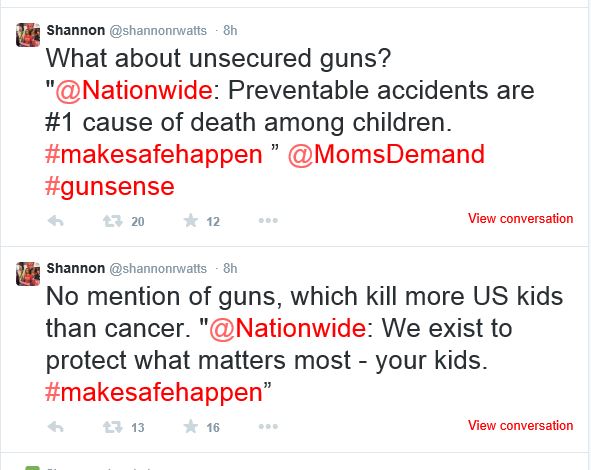The width and height of the screenshot is (591, 470).
Task: Reply to the 'No mention of guns' tweet
Action: (55, 427)
